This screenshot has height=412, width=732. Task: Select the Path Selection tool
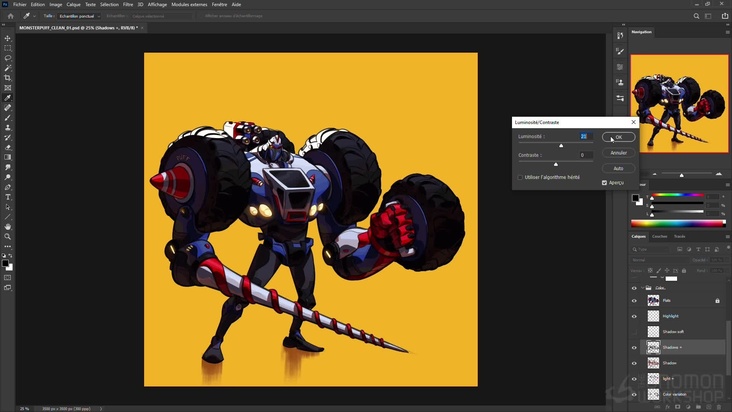point(7,207)
